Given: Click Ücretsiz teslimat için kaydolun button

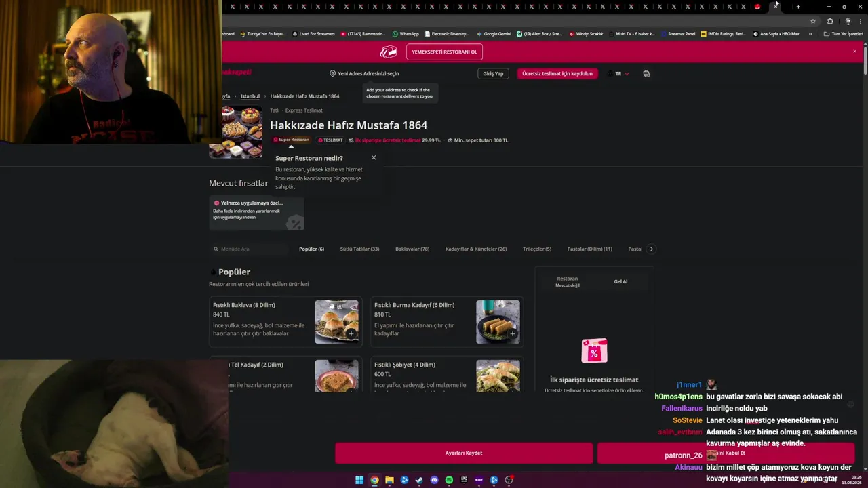Looking at the screenshot, I should [x=557, y=73].
